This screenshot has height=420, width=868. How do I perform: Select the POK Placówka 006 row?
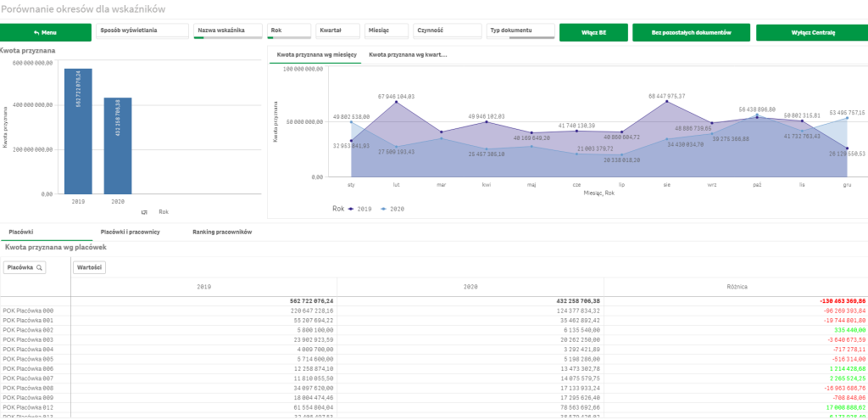click(434, 369)
